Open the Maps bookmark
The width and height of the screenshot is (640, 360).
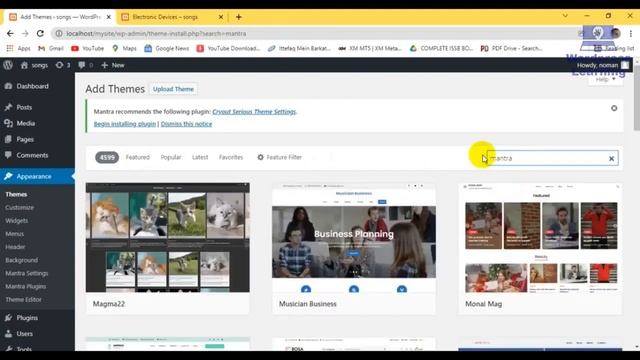tap(124, 48)
